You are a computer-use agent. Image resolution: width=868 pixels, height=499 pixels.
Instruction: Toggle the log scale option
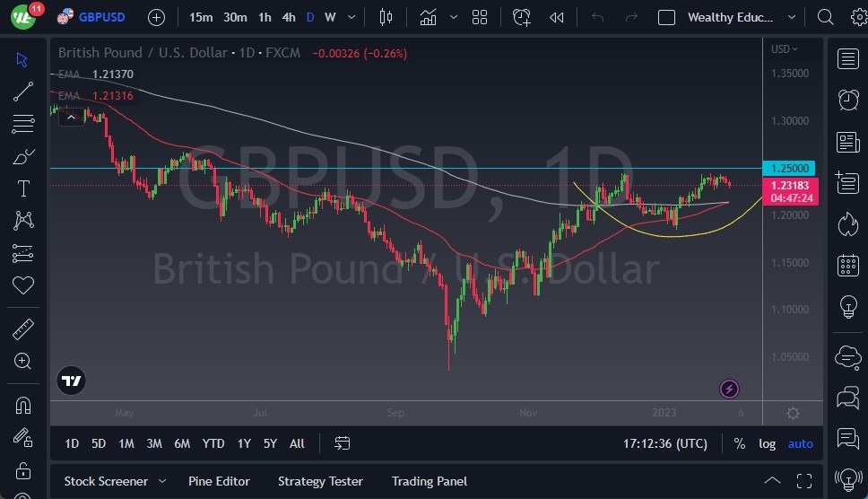coord(767,443)
